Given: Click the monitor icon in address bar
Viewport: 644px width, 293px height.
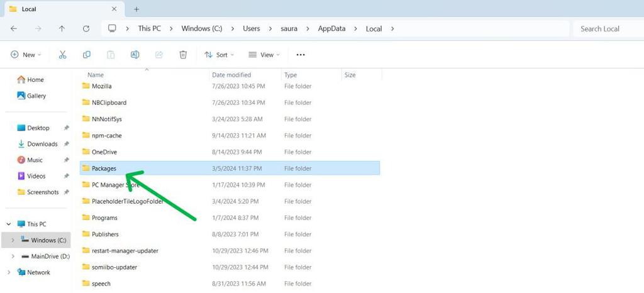Looking at the screenshot, I should 112,28.
